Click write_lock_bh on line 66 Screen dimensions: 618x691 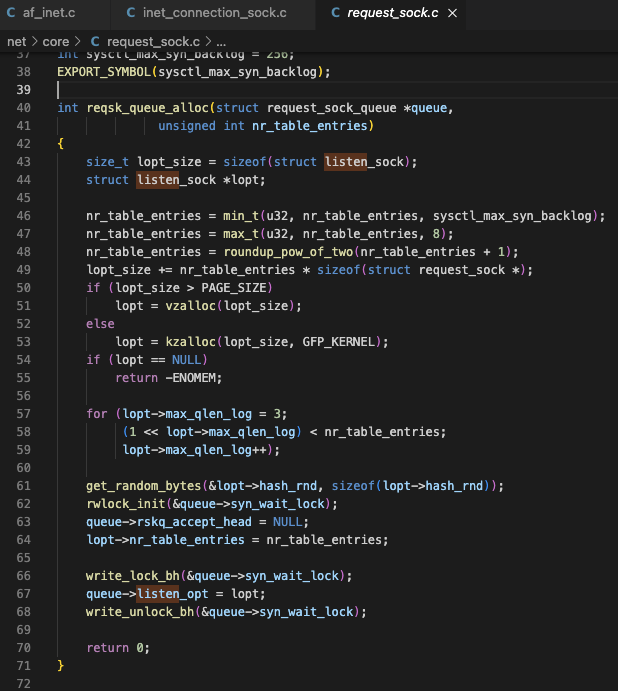click(x=133, y=576)
